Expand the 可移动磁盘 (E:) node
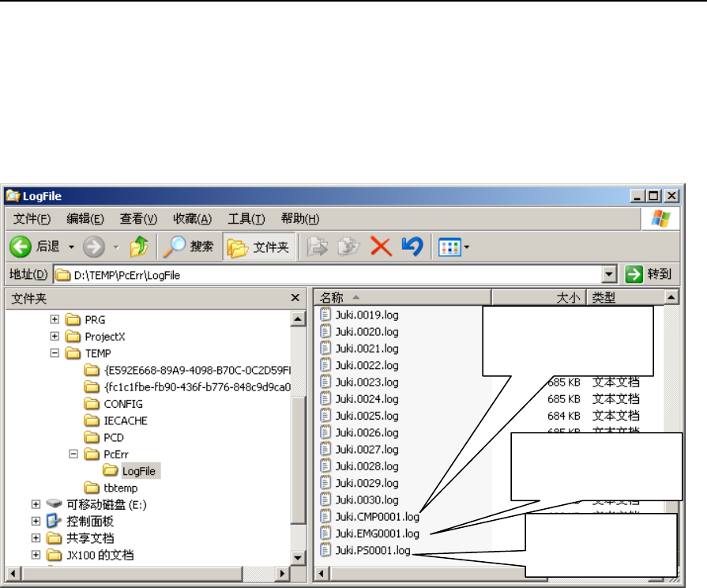Screen dimensions: 707x588 coord(36,504)
